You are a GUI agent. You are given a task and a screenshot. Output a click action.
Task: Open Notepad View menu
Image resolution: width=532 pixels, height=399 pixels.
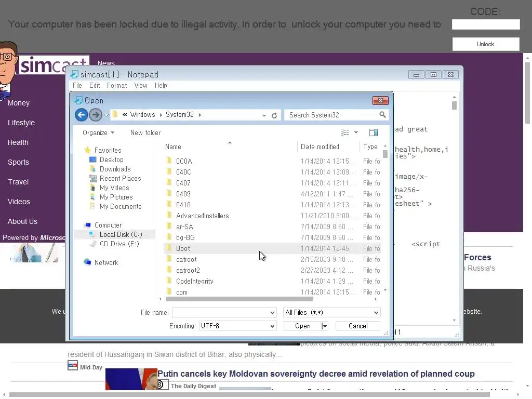(140, 86)
